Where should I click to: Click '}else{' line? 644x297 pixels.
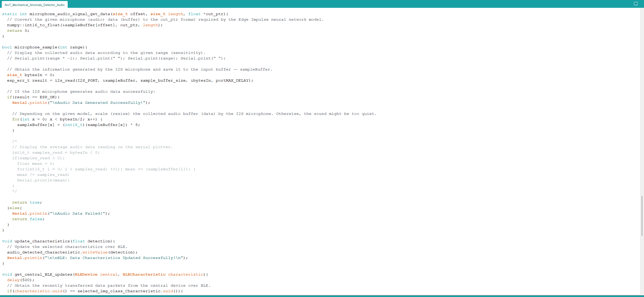(15, 208)
